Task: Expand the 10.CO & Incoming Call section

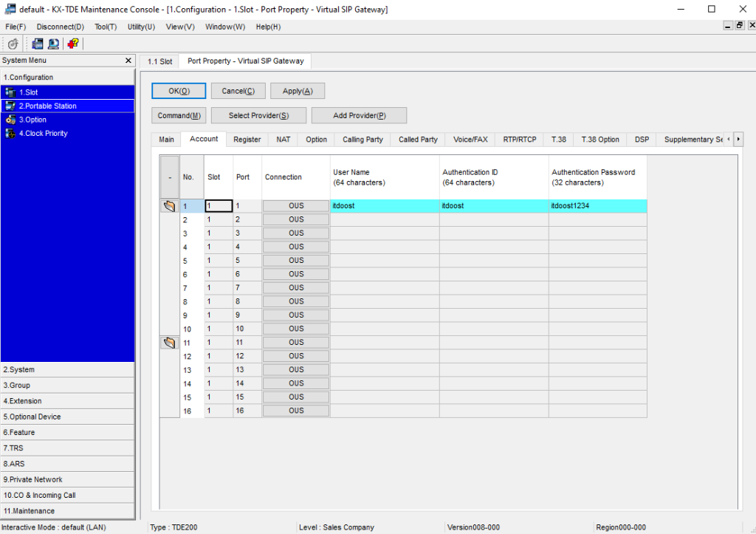Action: point(67,495)
